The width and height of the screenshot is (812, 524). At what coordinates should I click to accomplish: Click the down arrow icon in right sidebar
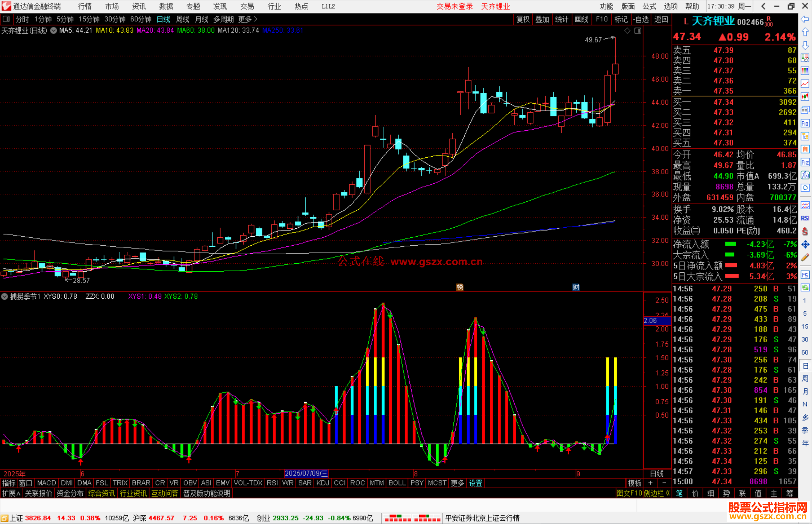tap(805, 45)
